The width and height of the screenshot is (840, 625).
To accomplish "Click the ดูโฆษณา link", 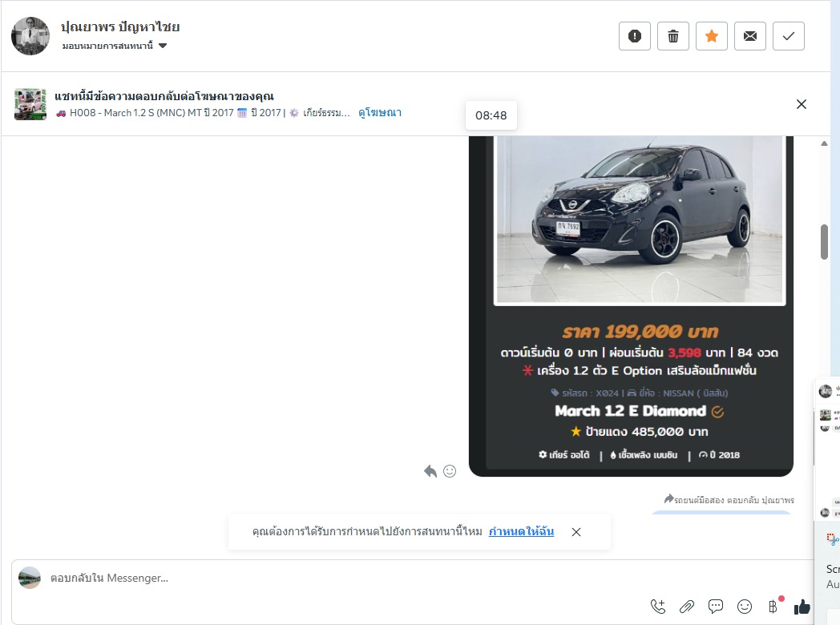I will pos(380,112).
